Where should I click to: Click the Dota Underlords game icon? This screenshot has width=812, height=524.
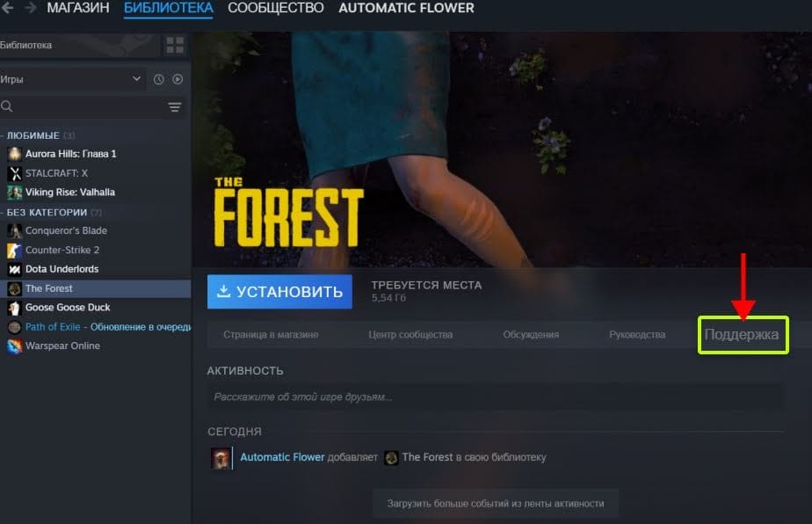14,269
